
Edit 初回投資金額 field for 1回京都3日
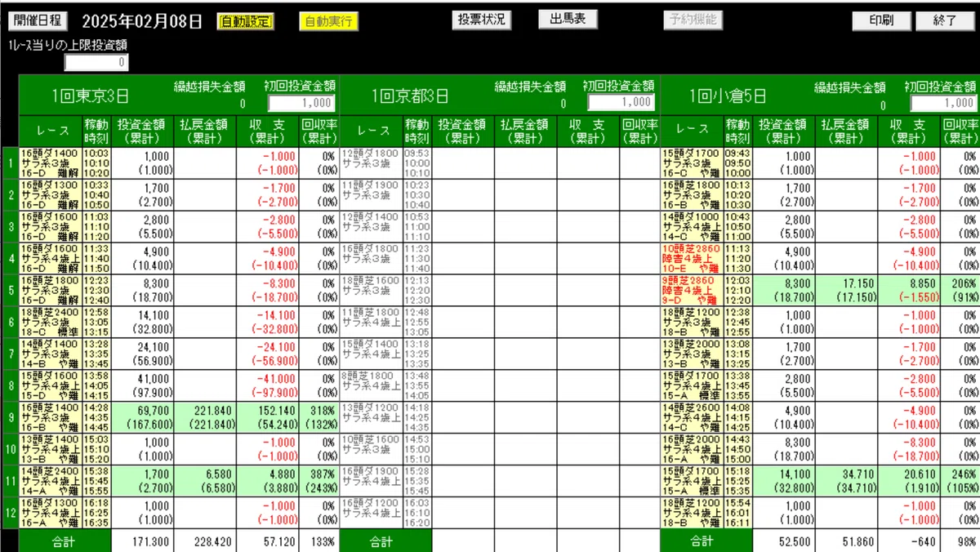point(621,103)
